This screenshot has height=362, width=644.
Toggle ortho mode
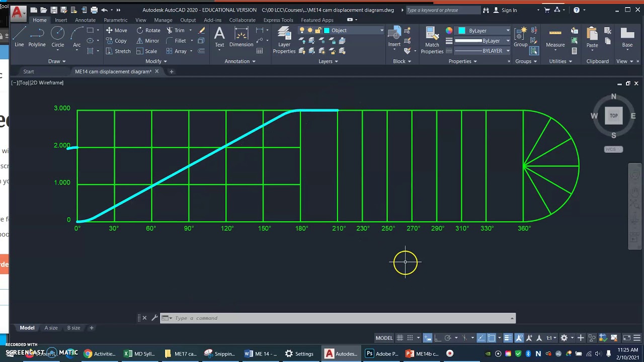(437, 338)
